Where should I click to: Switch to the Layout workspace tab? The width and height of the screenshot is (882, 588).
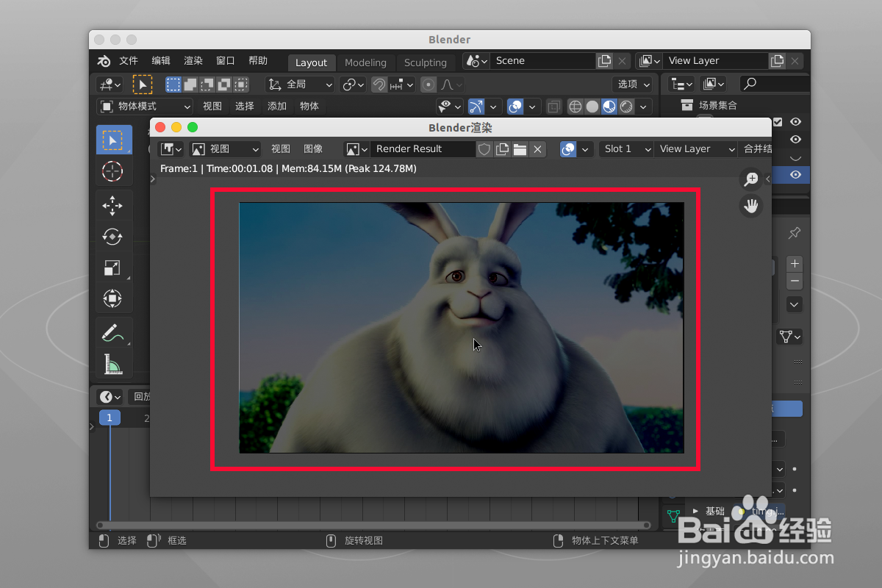(x=312, y=62)
